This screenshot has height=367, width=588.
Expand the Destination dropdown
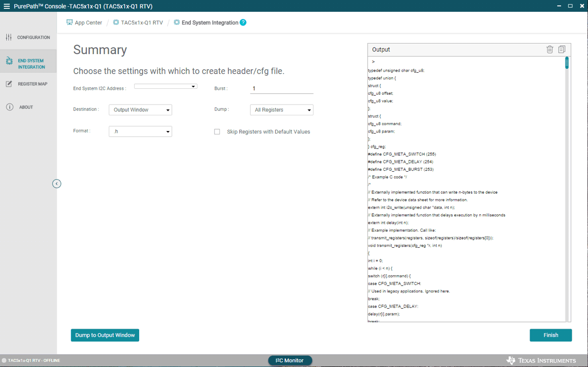point(140,110)
